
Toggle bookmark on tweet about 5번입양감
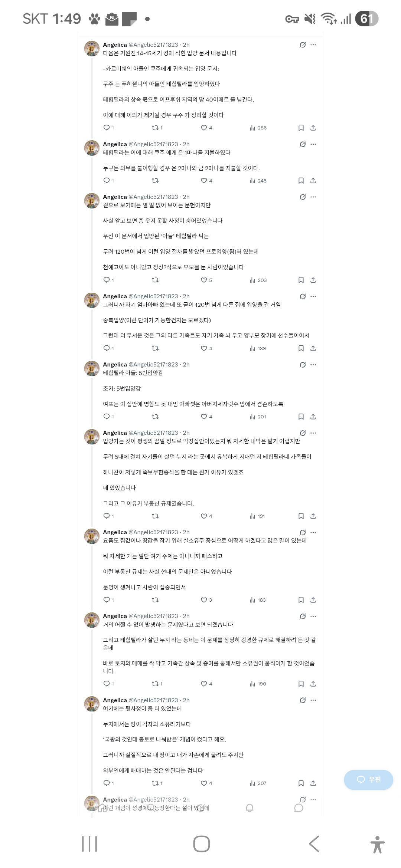301,417
